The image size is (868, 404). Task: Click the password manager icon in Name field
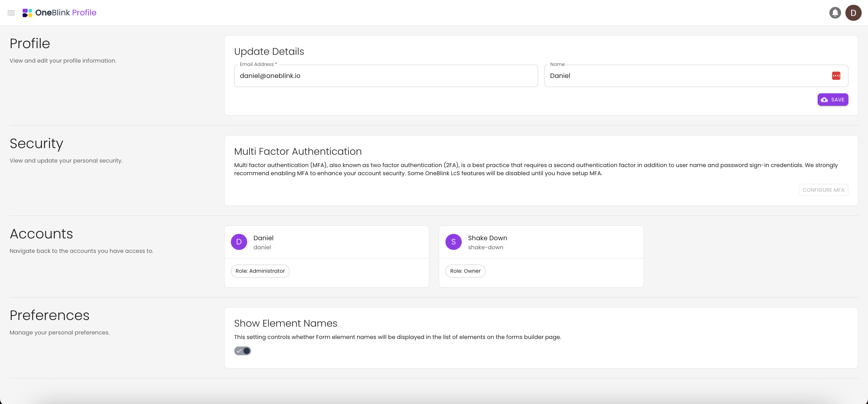836,76
